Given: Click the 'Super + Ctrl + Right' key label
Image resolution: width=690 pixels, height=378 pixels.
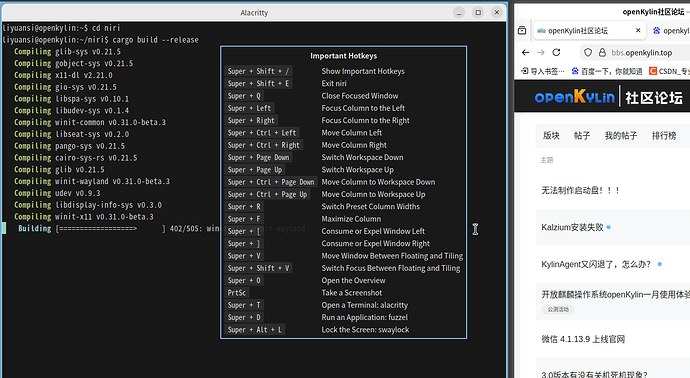Looking at the screenshot, I should tap(264, 145).
